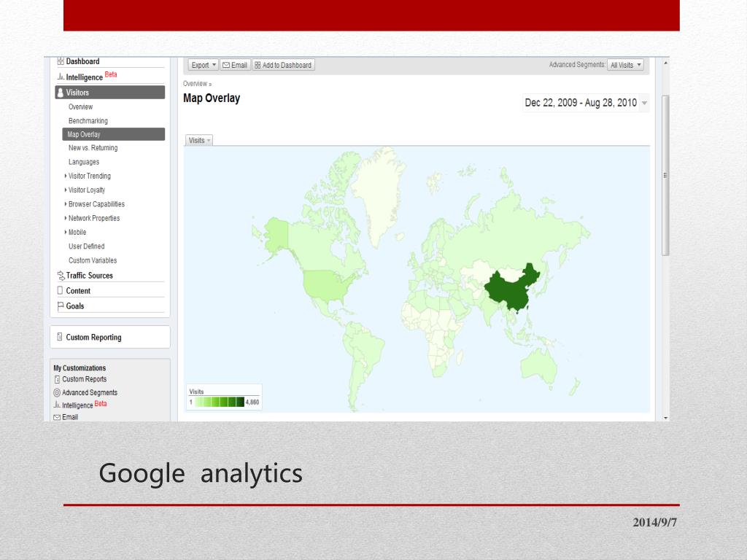
Task: Open New vs. Returning report
Action: click(x=93, y=148)
